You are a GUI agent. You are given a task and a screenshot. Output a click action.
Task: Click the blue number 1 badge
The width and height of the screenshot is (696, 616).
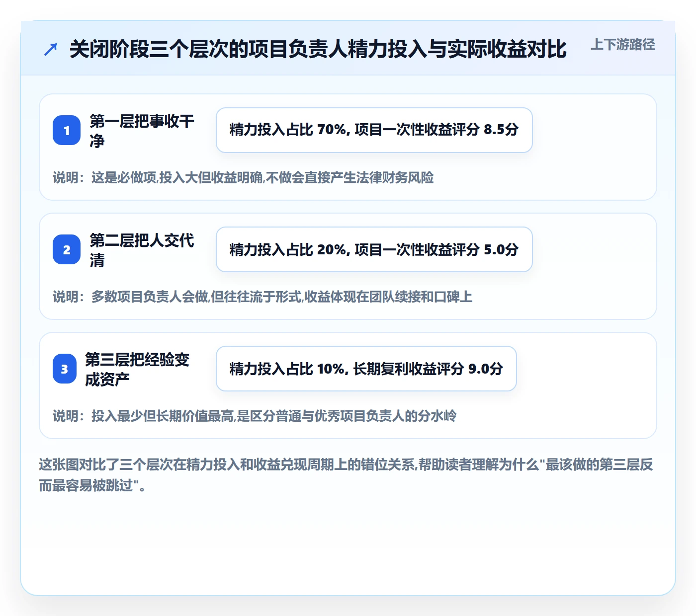[x=67, y=130]
